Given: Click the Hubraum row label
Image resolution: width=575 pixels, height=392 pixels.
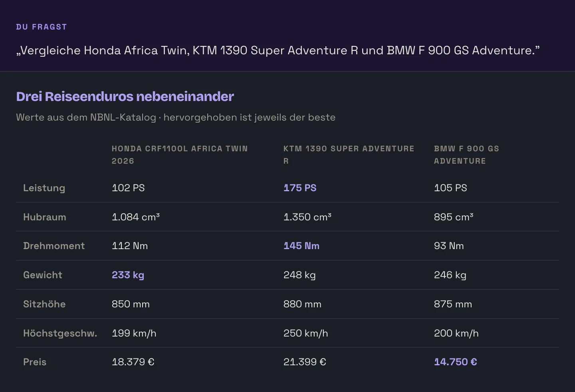Looking at the screenshot, I should coord(45,217).
